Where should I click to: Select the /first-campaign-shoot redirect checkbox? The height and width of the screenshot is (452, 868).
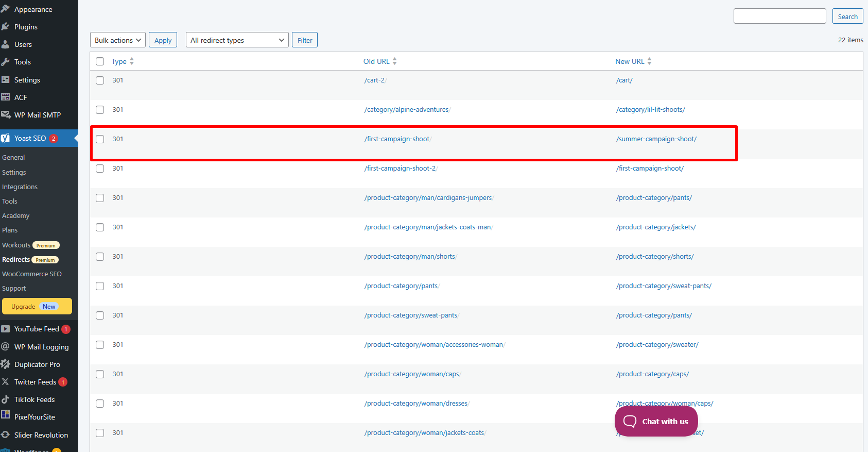[100, 139]
